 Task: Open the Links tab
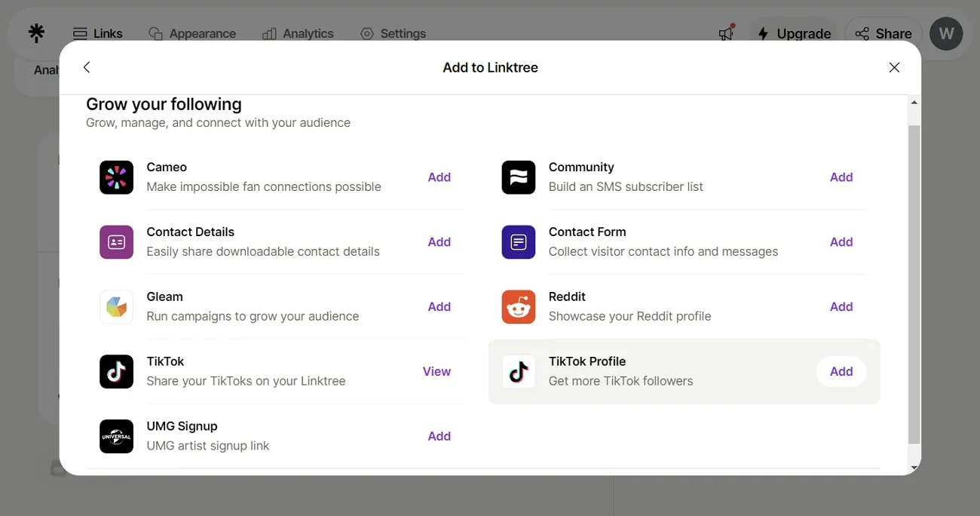tap(98, 33)
